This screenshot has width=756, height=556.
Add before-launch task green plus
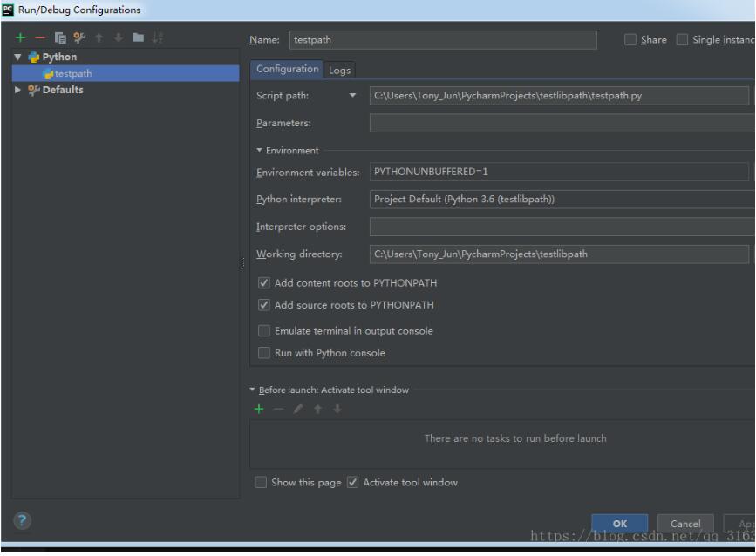(259, 409)
